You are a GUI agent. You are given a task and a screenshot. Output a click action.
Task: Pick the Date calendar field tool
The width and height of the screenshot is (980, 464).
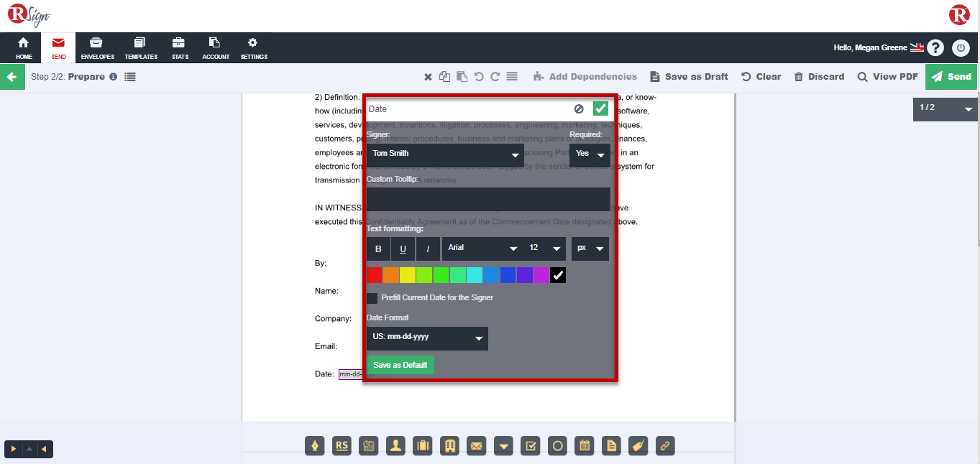(585, 446)
